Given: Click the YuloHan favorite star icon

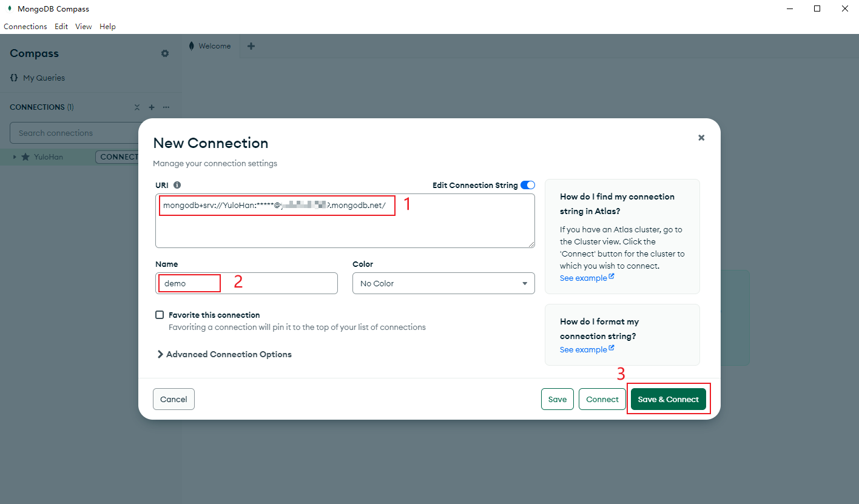Looking at the screenshot, I should click(x=25, y=157).
